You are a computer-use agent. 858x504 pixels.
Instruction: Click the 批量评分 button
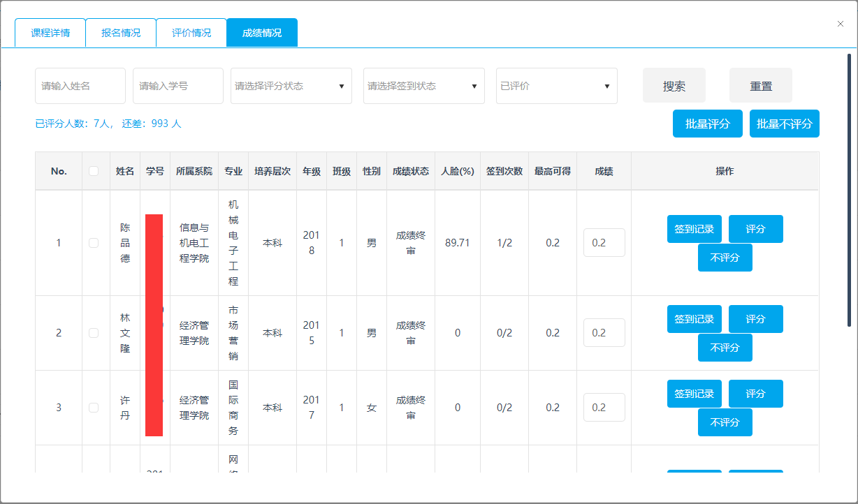(x=708, y=124)
